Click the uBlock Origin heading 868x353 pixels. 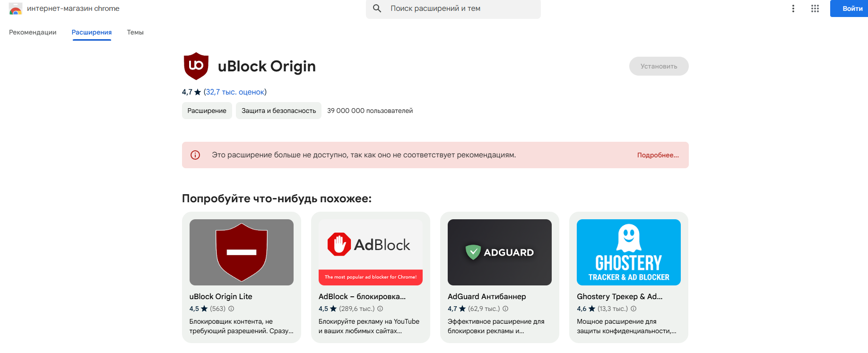pyautogui.click(x=267, y=66)
